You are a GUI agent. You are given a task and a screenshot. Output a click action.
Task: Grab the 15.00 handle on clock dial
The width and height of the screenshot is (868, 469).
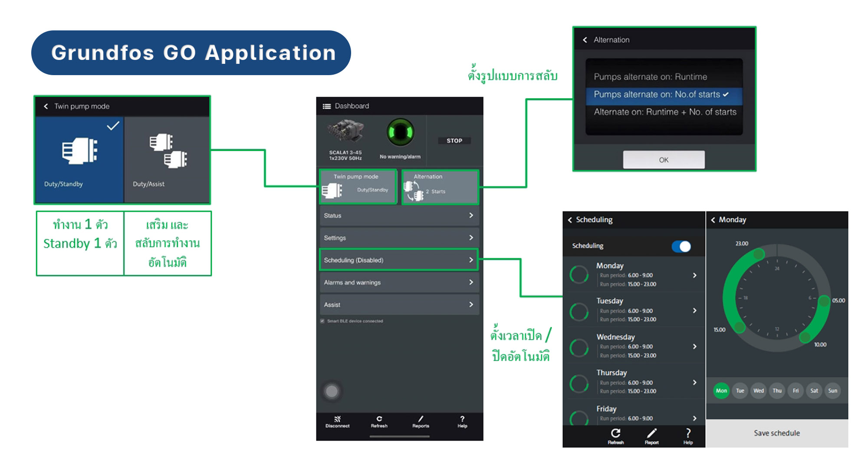740,327
